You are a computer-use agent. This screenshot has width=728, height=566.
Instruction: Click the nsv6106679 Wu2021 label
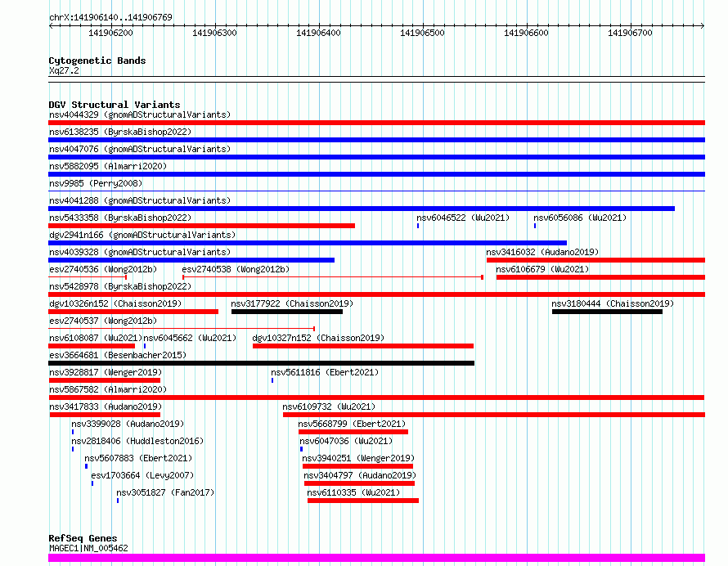click(x=542, y=269)
